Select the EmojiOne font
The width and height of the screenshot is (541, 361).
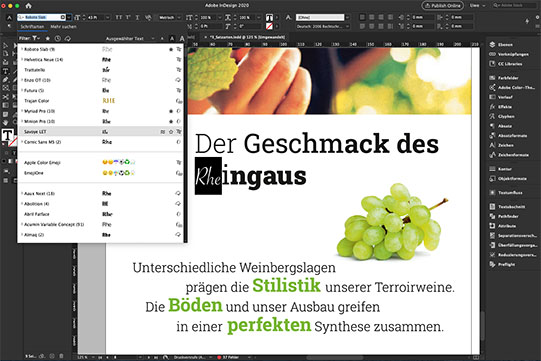tap(100, 173)
